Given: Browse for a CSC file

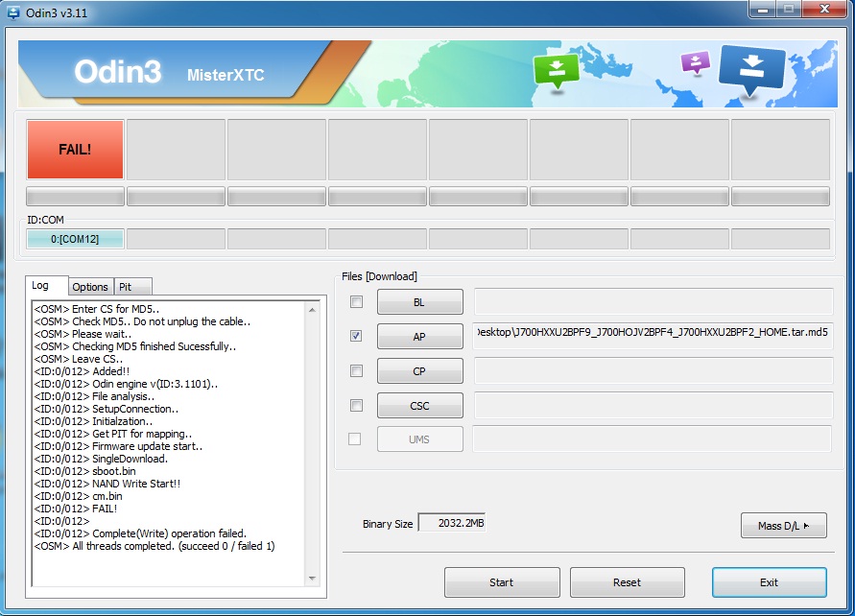Looking at the screenshot, I should click(x=420, y=406).
